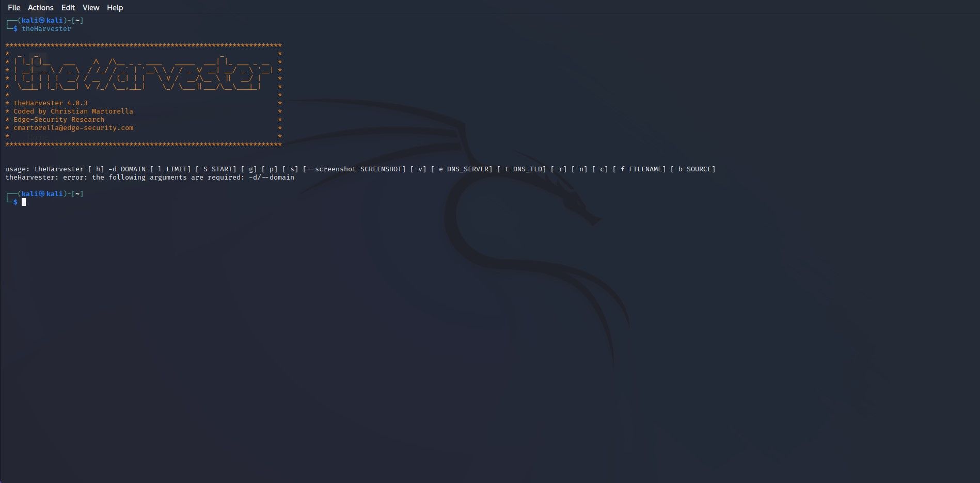Open the Actions menu
The width and height of the screenshot is (980, 483).
(x=41, y=8)
